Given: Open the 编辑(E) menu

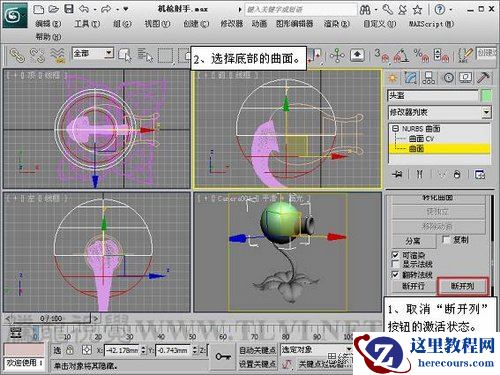Looking at the screenshot, I should (48, 24).
